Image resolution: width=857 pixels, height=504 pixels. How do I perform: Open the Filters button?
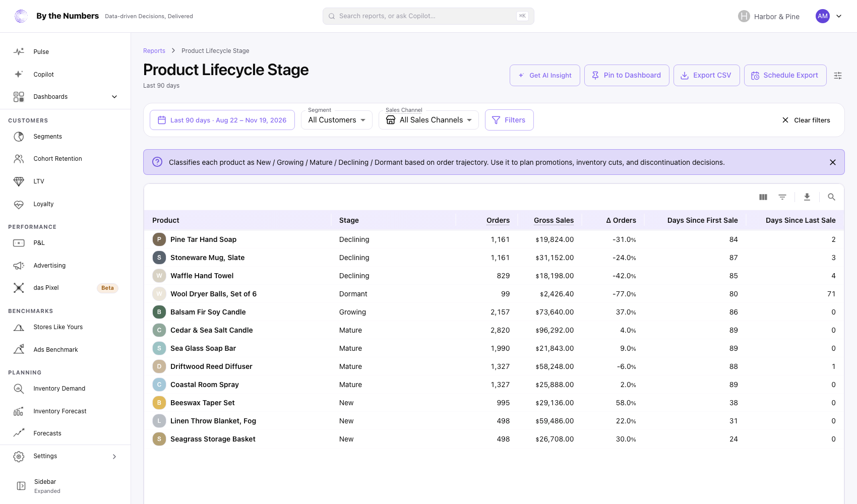[509, 120]
